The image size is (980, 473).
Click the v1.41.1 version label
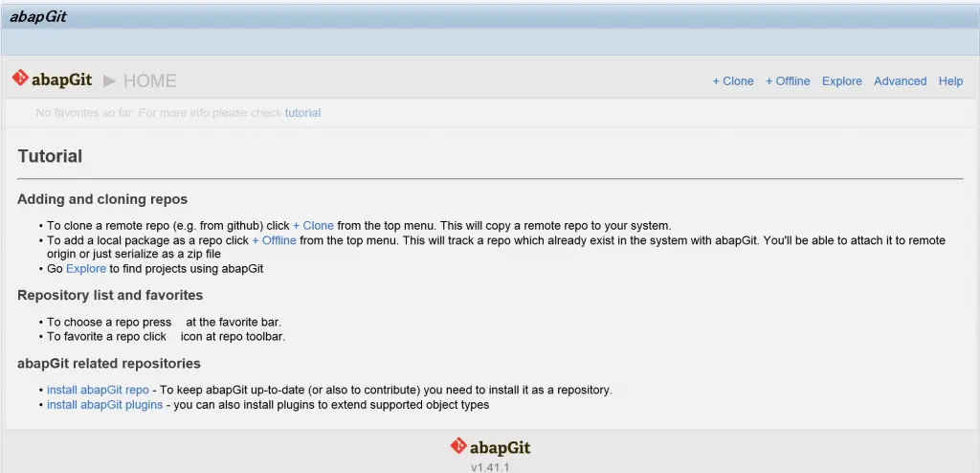[490, 467]
